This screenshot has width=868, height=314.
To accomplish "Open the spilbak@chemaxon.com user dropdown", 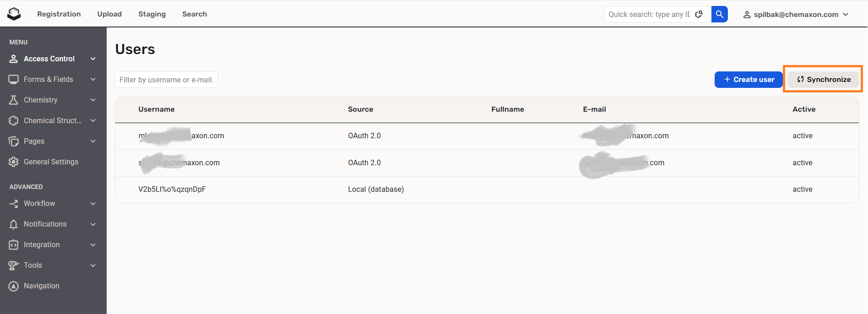I will coord(796,14).
